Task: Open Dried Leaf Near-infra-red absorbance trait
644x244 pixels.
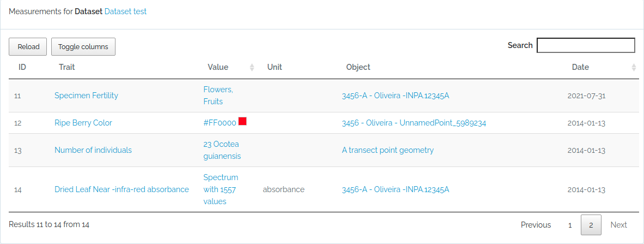Action: (x=121, y=189)
